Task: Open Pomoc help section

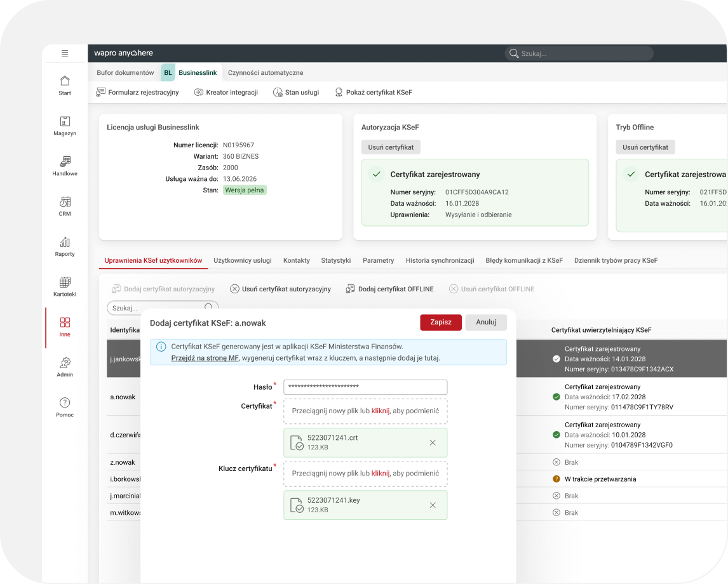Action: [65, 407]
